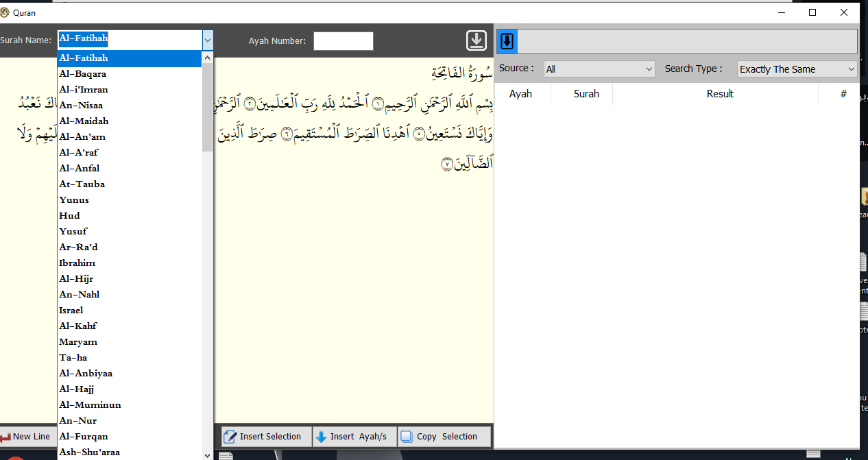The height and width of the screenshot is (460, 868).
Task: Select Al-Hijr in the surah list
Action: (x=130, y=279)
